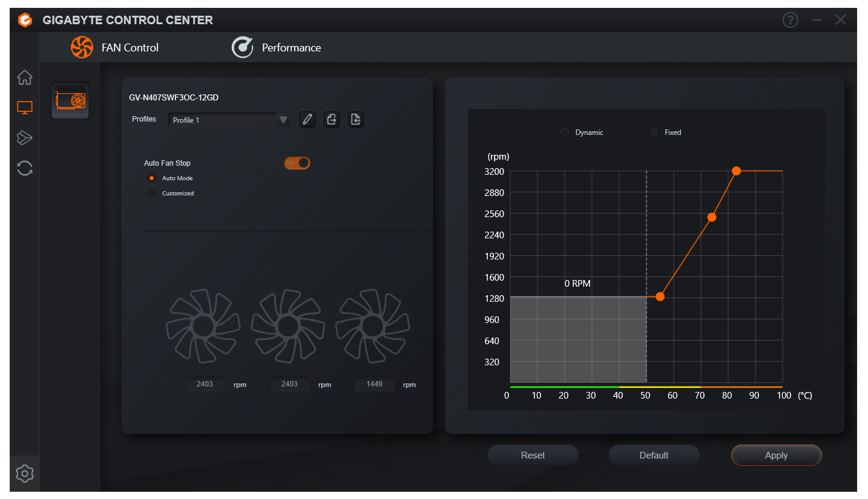Image resolution: width=868 pixels, height=499 pixels.
Task: Click the Performance gauge icon
Action: (242, 47)
